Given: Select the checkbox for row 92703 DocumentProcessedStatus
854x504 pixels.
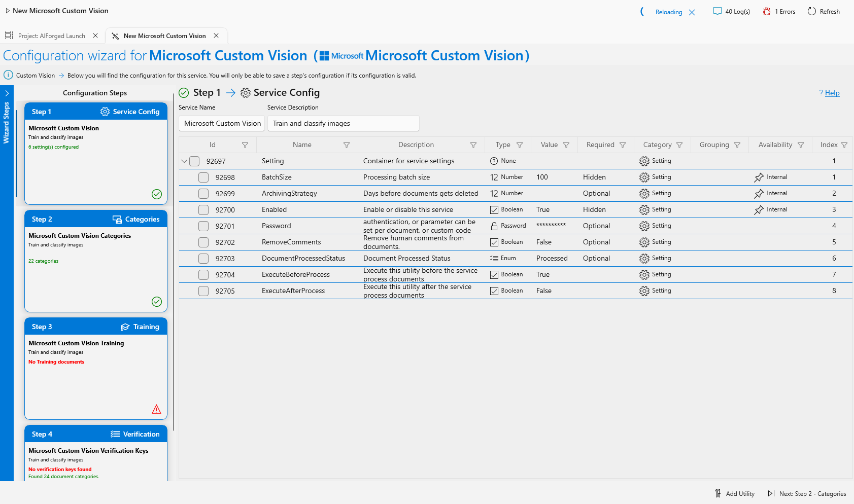Looking at the screenshot, I should coord(203,259).
